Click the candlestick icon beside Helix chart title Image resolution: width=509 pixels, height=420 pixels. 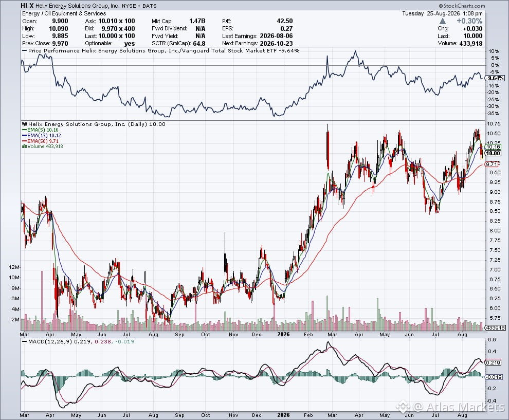click(25, 124)
